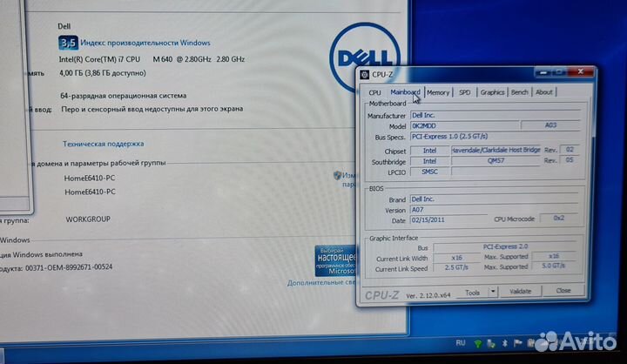Expand the Tools dropdown arrow in CPU-Z
Screen dimensions: 627x364
[x=493, y=292]
